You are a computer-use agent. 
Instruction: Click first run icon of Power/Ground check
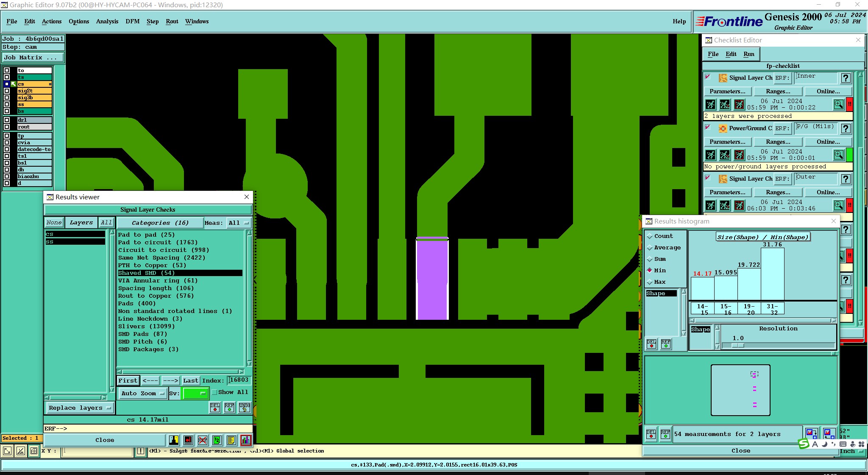(711, 155)
